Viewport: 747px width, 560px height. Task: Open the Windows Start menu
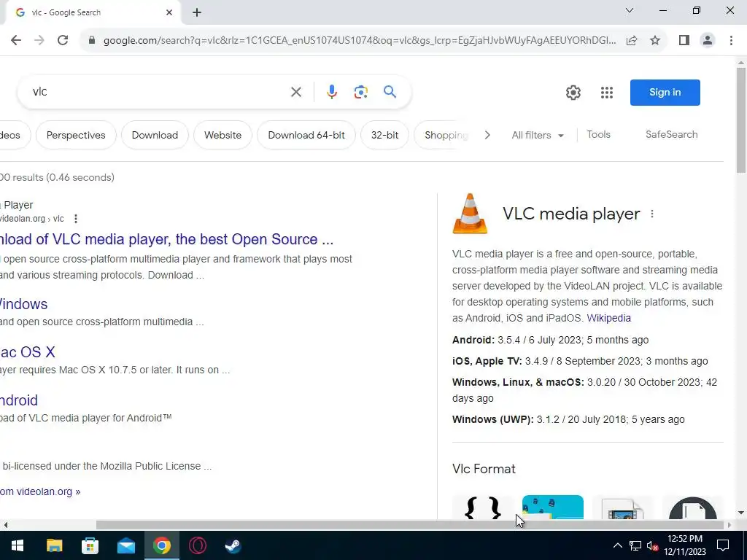point(18,545)
